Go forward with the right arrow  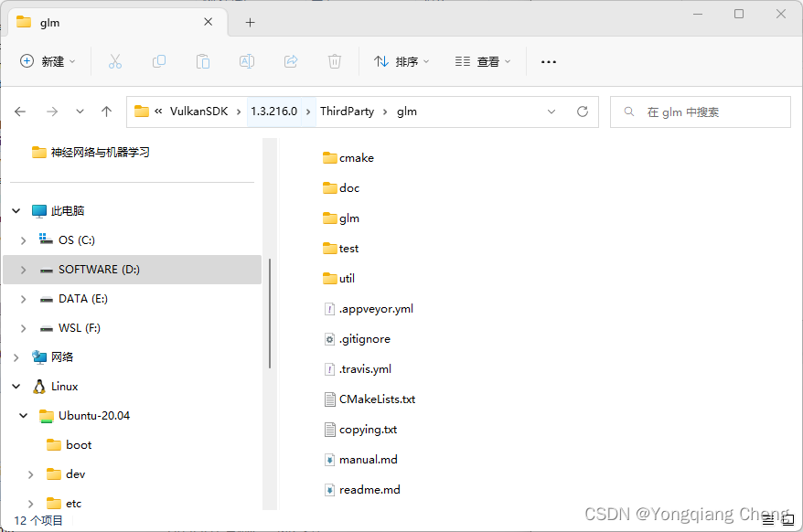(x=52, y=112)
